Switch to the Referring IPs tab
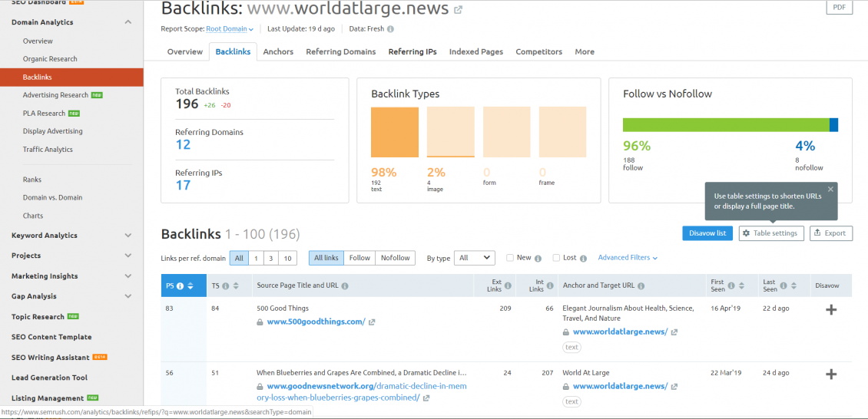 coord(412,51)
